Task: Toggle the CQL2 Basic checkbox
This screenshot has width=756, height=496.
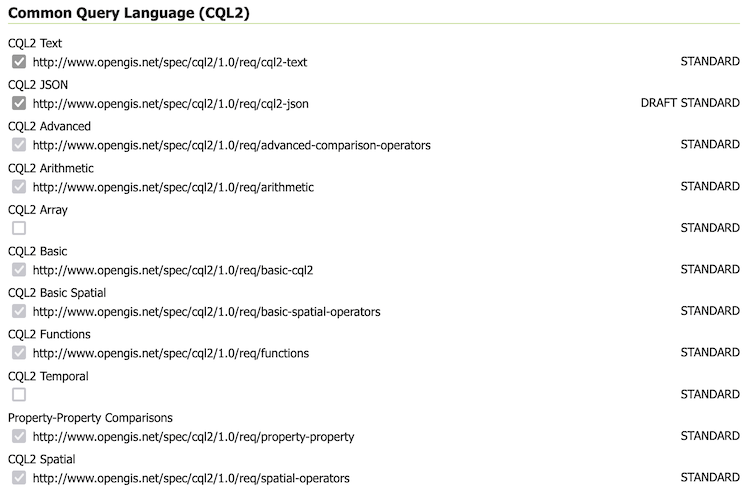Action: pyautogui.click(x=19, y=270)
